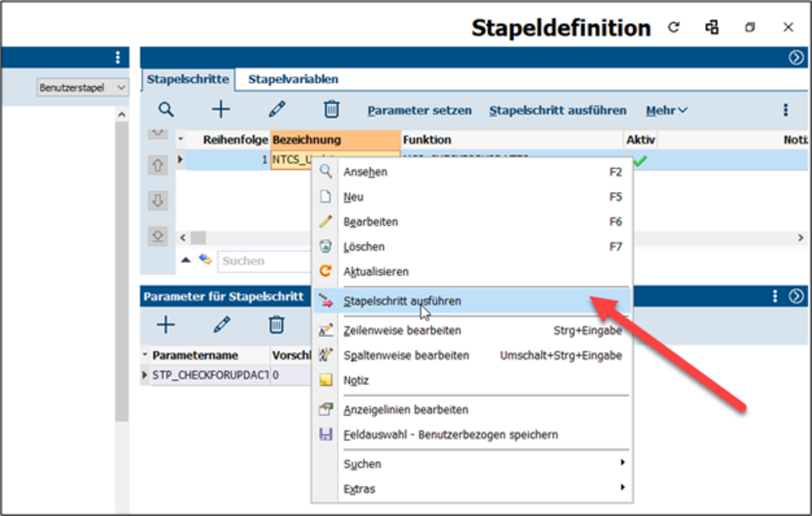Click the magnifier search icon in Stapelschritte toolbar
The width and height of the screenshot is (812, 516).
pyautogui.click(x=166, y=110)
